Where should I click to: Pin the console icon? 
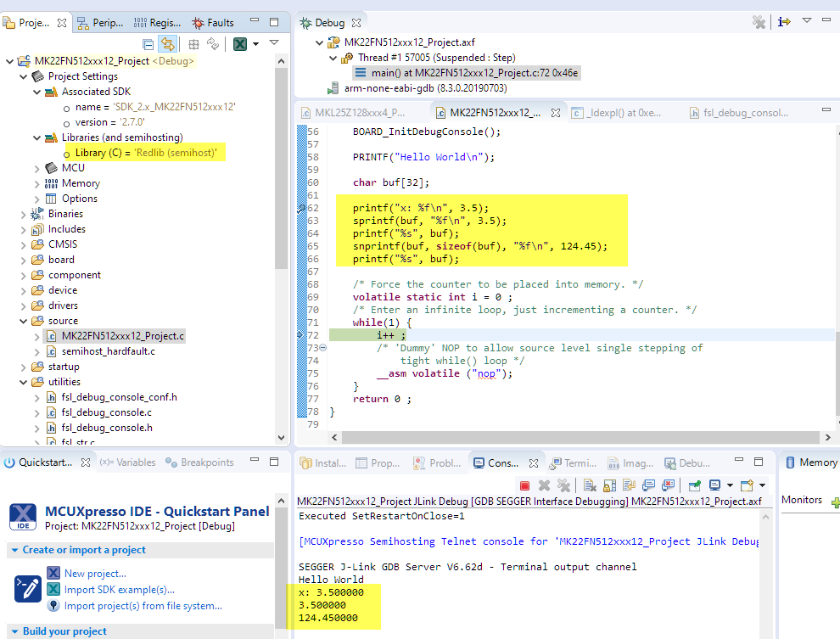694,485
